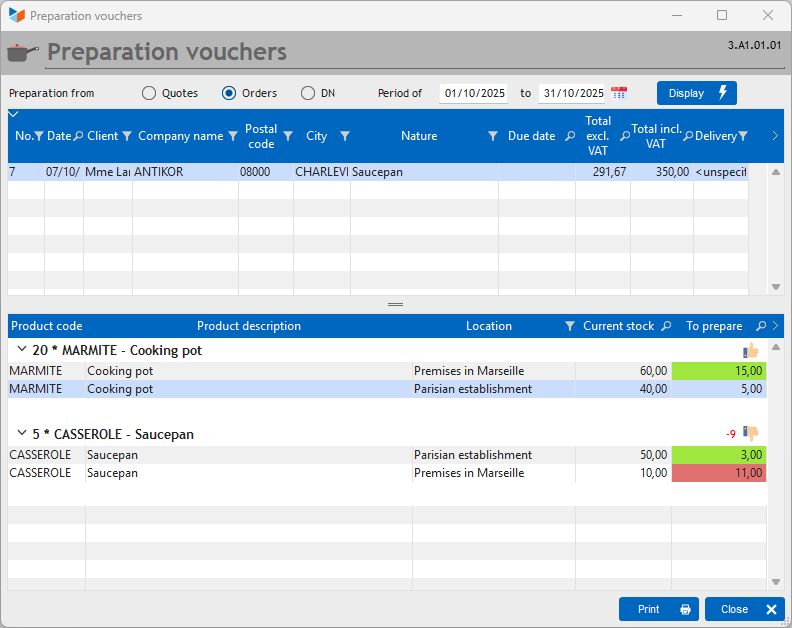The width and height of the screenshot is (792, 628).
Task: Open the calendar date picker icon
Action: click(x=619, y=93)
